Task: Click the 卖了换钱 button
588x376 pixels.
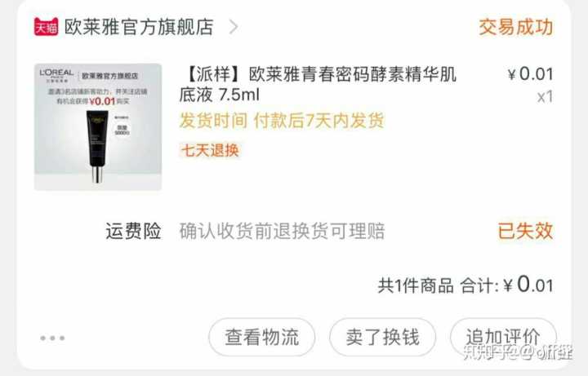Action: pyautogui.click(x=382, y=337)
